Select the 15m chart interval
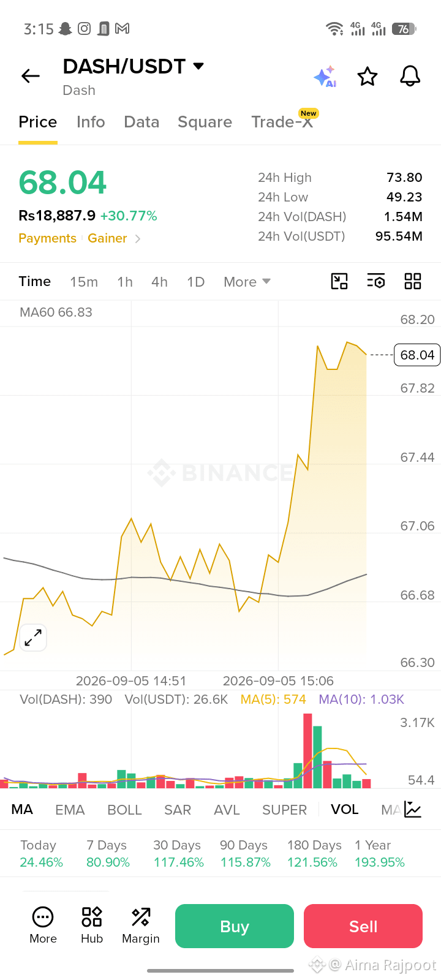 (x=84, y=282)
